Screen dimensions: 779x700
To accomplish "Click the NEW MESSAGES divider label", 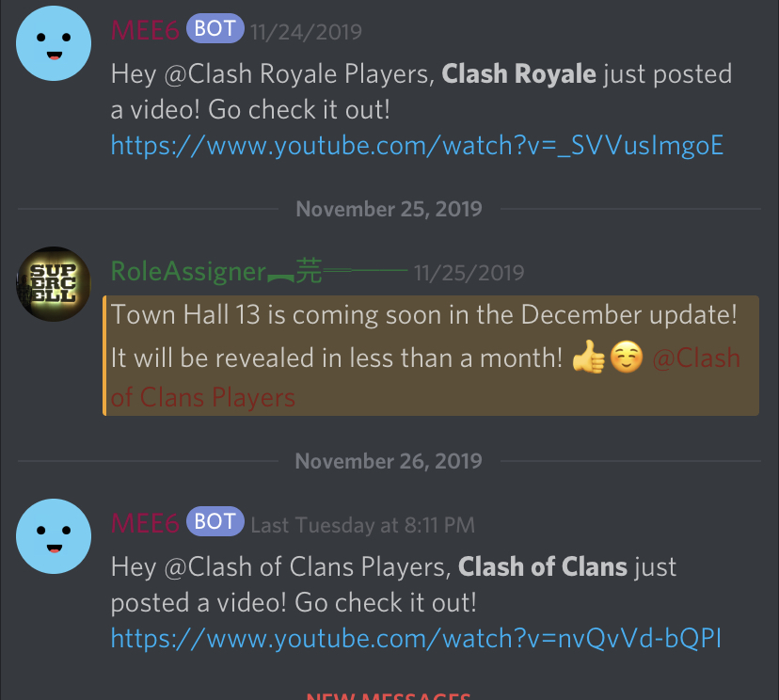I will (x=389, y=696).
